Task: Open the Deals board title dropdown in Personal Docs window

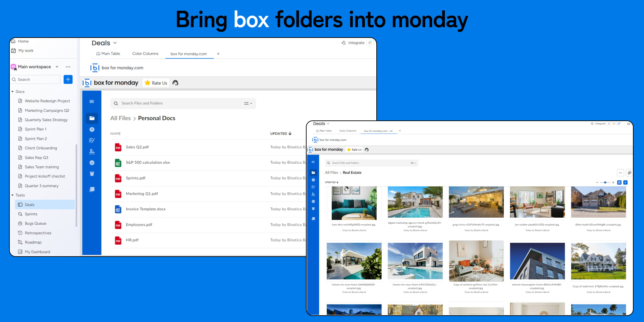Action: click(x=115, y=43)
